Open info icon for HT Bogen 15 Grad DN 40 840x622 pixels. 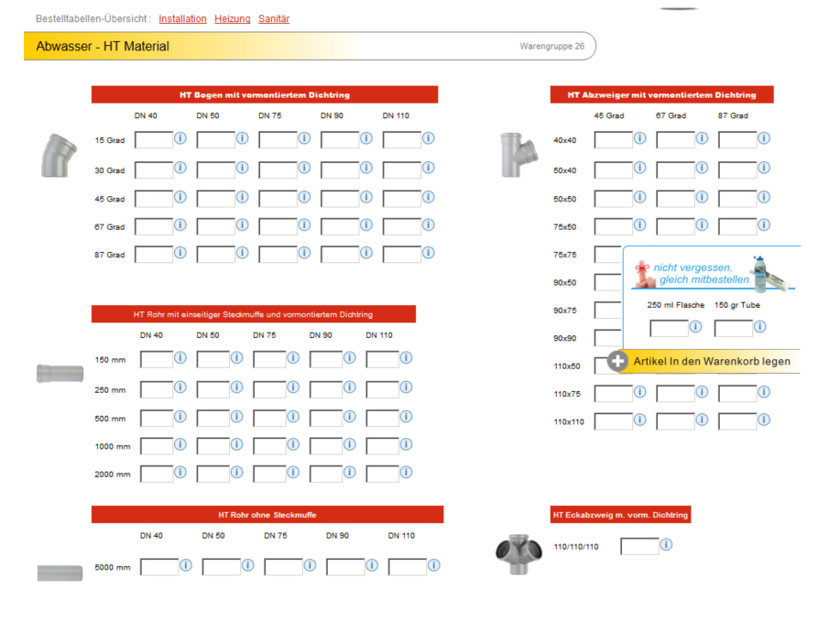180,138
